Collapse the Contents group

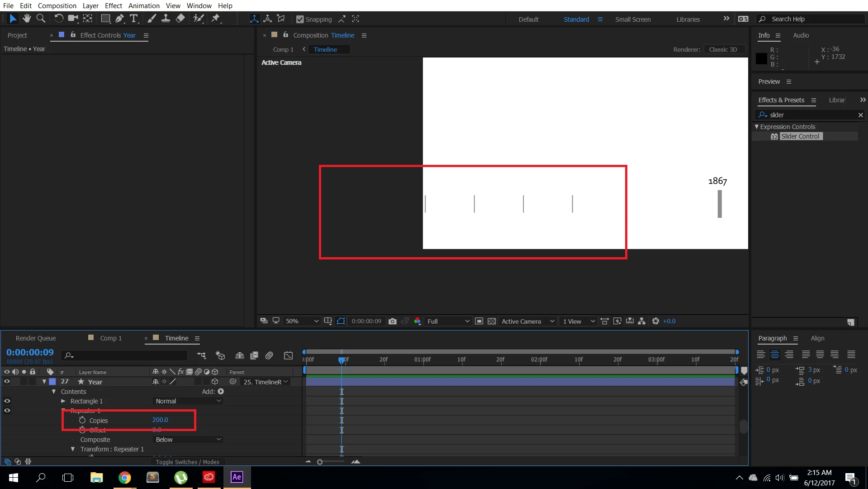click(54, 392)
